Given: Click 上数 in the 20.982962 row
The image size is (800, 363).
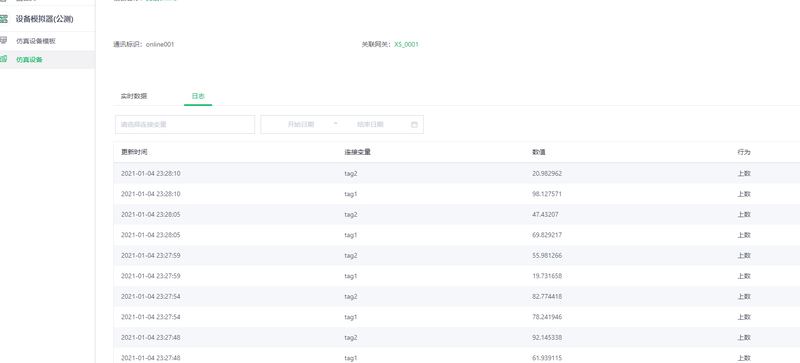Looking at the screenshot, I should coord(744,174).
